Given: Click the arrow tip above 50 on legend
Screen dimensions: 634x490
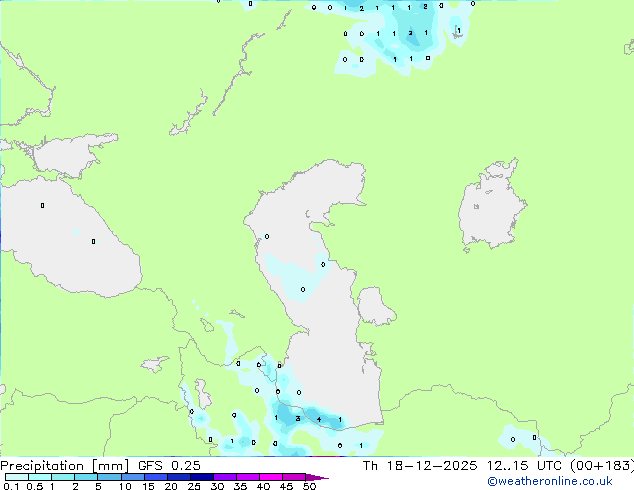Looking at the screenshot, I should tap(317, 477).
